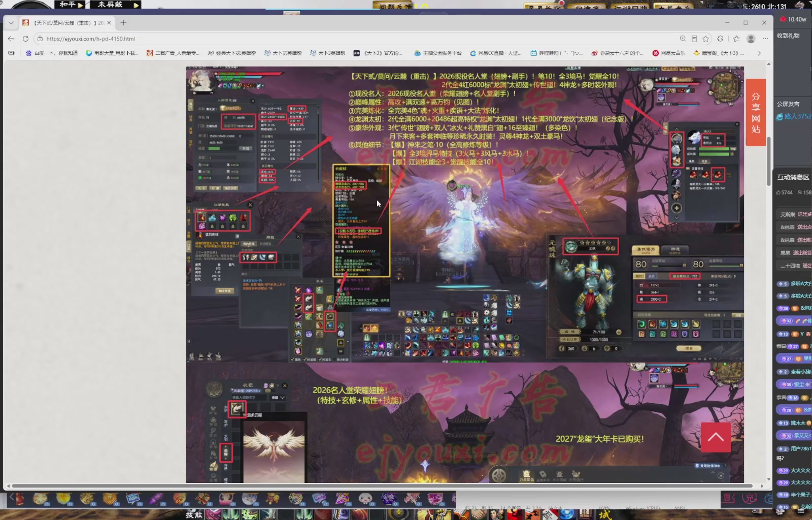Click the 和平 button in the game bar
The image size is (812, 520).
pyautogui.click(x=70, y=5)
